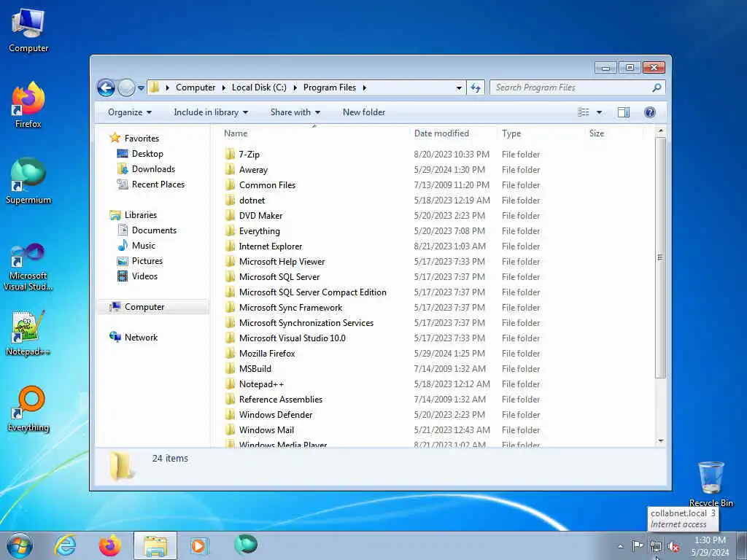The height and width of the screenshot is (560, 747).
Task: Click the file list vertical scrollbar thumb
Action: click(660, 257)
